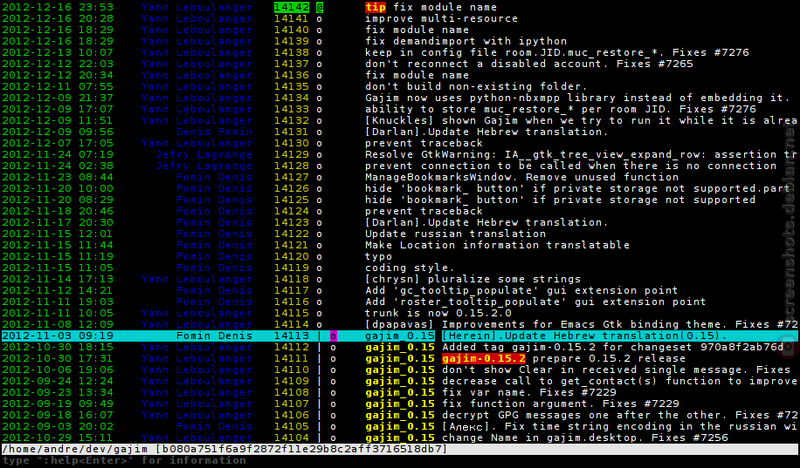Select 'change Name in gajim.desktop. Fixes #7256' commit
This screenshot has width=800, height=468.
coord(585,437)
